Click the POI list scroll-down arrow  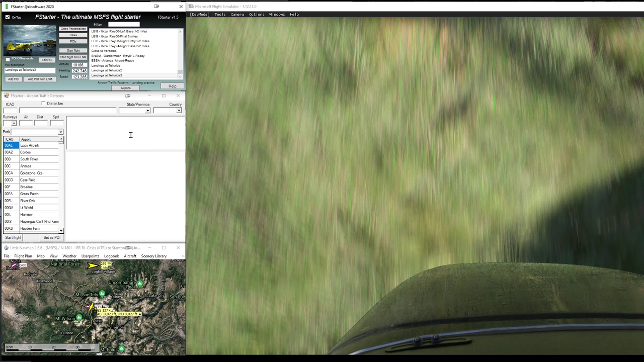pyautogui.click(x=181, y=76)
